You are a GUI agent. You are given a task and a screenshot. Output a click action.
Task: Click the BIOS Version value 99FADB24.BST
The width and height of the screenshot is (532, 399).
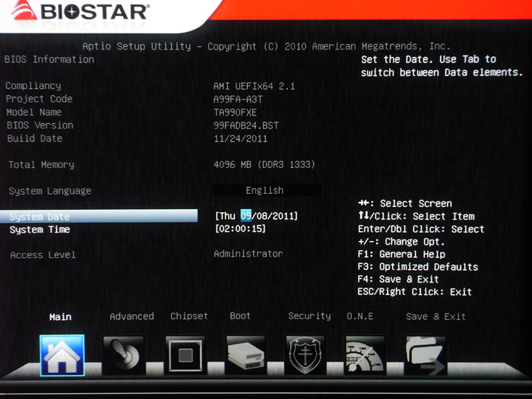point(246,125)
